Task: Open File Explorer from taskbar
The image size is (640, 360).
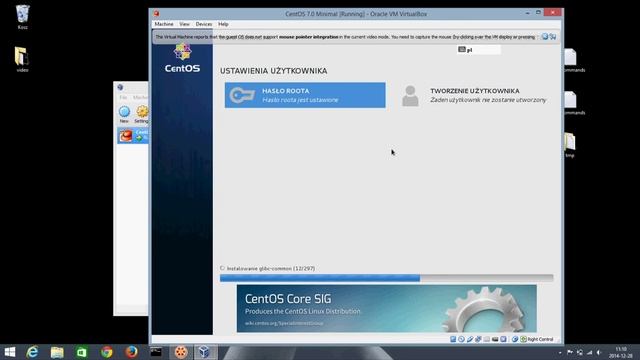Action: point(57,352)
